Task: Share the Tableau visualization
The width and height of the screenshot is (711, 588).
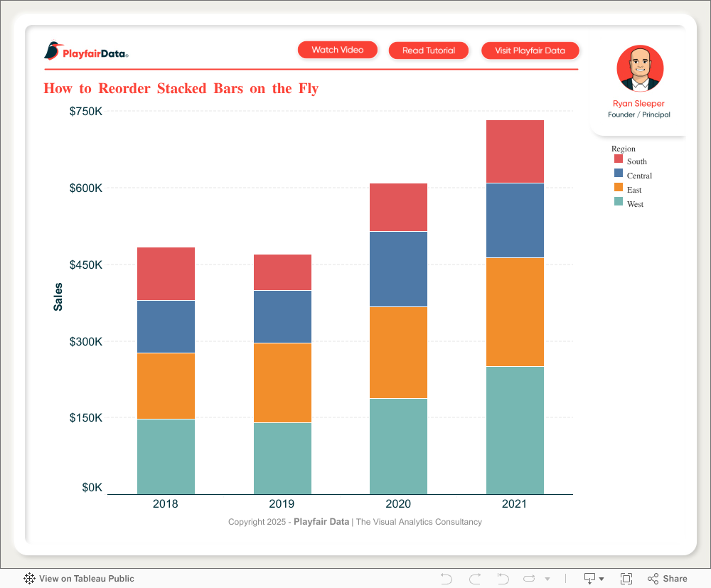Action: click(x=667, y=579)
